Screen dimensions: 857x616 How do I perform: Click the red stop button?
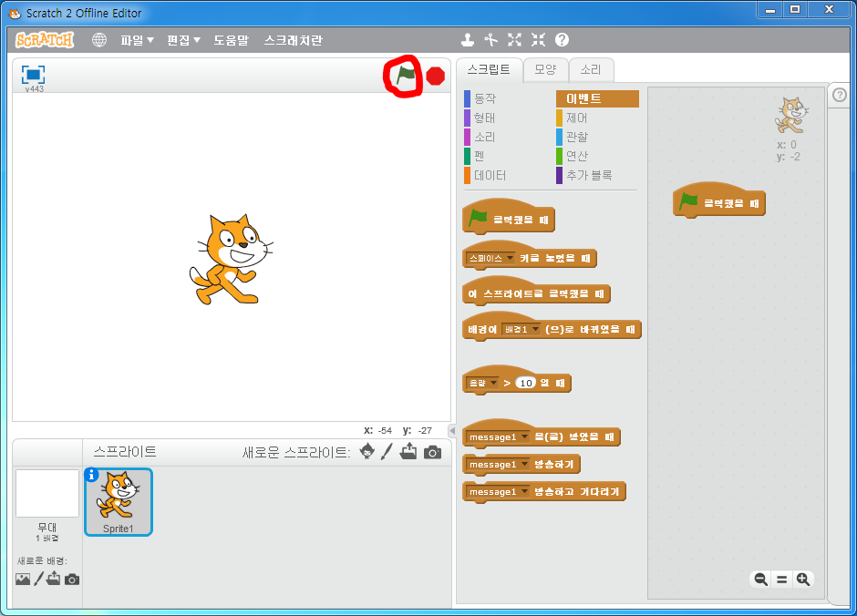[435, 76]
